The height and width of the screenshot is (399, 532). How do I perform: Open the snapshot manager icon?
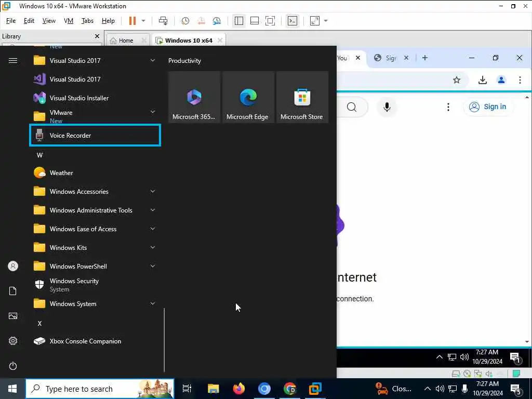(217, 21)
